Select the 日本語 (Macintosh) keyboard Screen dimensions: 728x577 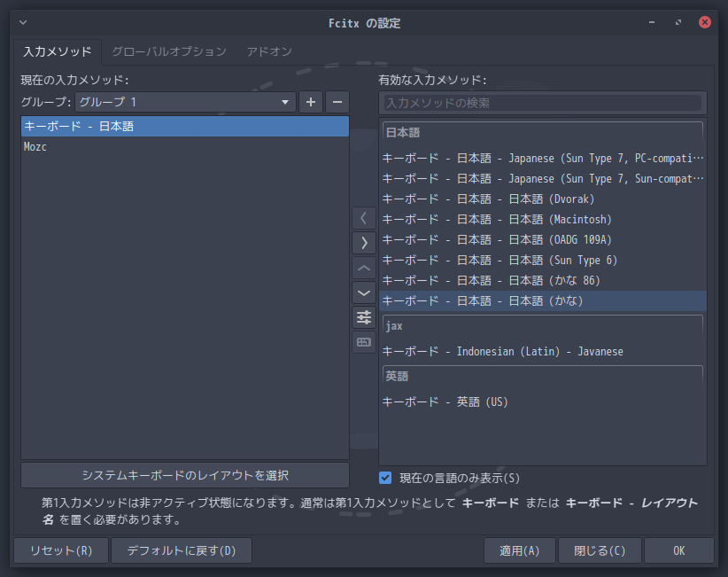point(543,220)
